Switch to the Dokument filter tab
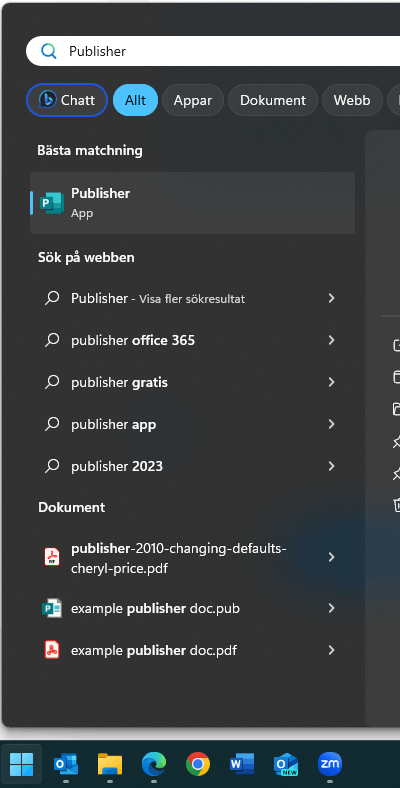This screenshot has width=400, height=788. coord(273,100)
